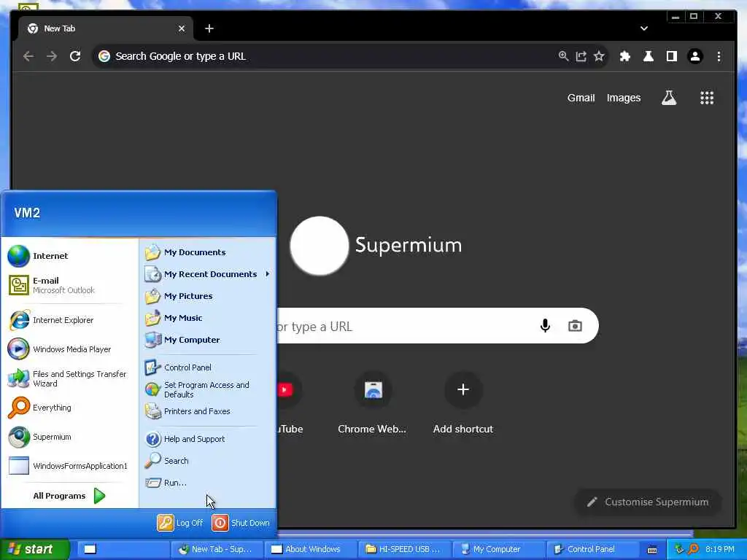Click the Gmail link
Viewport: 747px width, 560px height.
(581, 98)
